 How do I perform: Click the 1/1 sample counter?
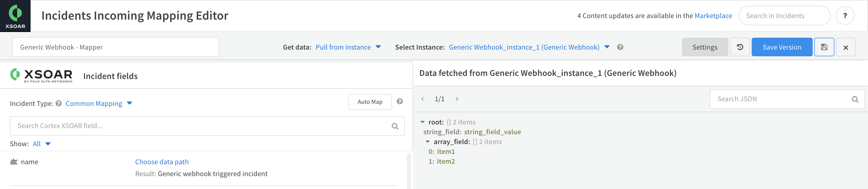click(439, 99)
